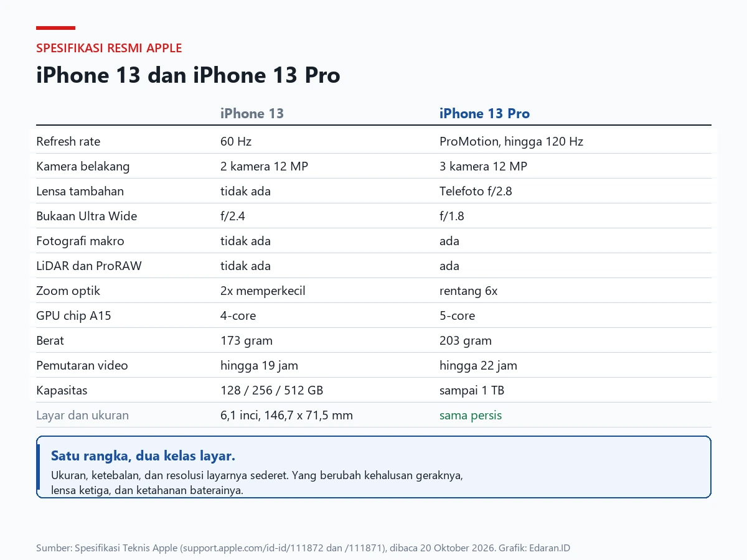Click the callout heading "Satu rangka, dua kelas layar."
Image resolution: width=747 pixels, height=560 pixels.
143,455
